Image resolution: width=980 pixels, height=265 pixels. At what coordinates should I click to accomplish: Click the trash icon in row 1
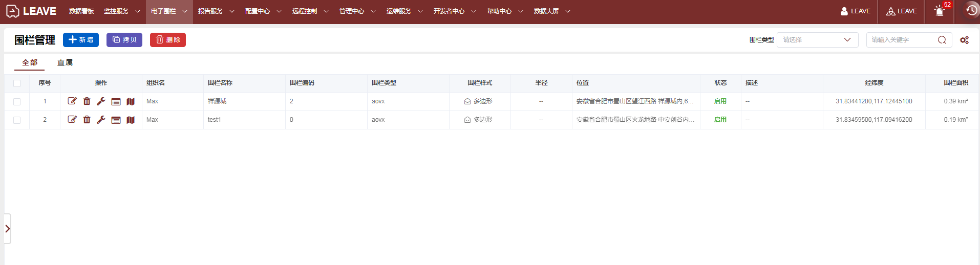pos(87,101)
